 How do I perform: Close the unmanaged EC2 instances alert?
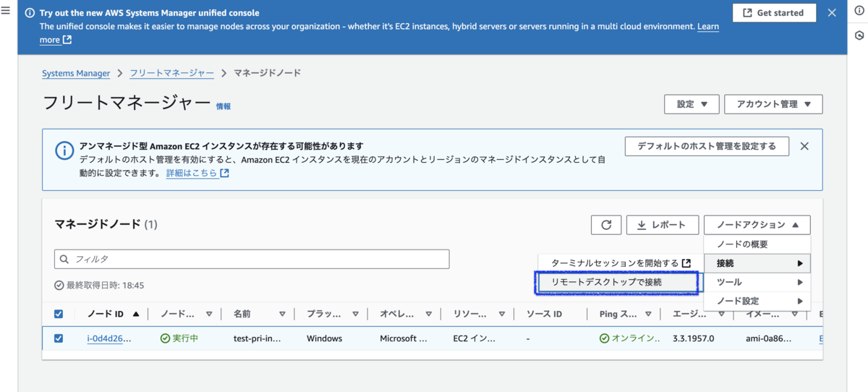click(804, 146)
